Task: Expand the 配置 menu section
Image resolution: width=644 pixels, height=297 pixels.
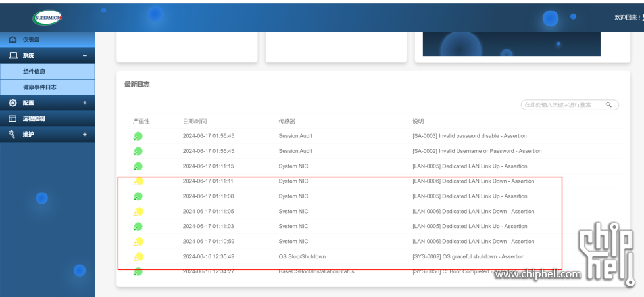Action: pyautogui.click(x=85, y=103)
